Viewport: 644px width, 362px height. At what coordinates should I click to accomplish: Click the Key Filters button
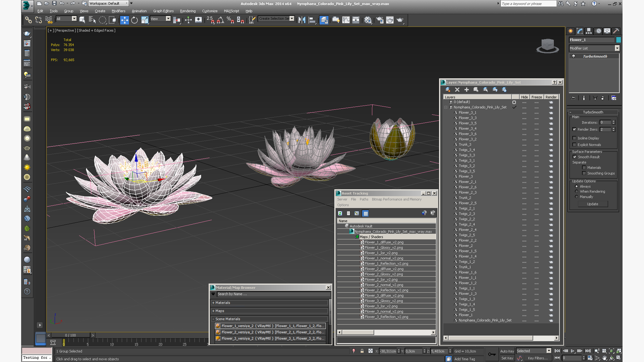click(537, 358)
